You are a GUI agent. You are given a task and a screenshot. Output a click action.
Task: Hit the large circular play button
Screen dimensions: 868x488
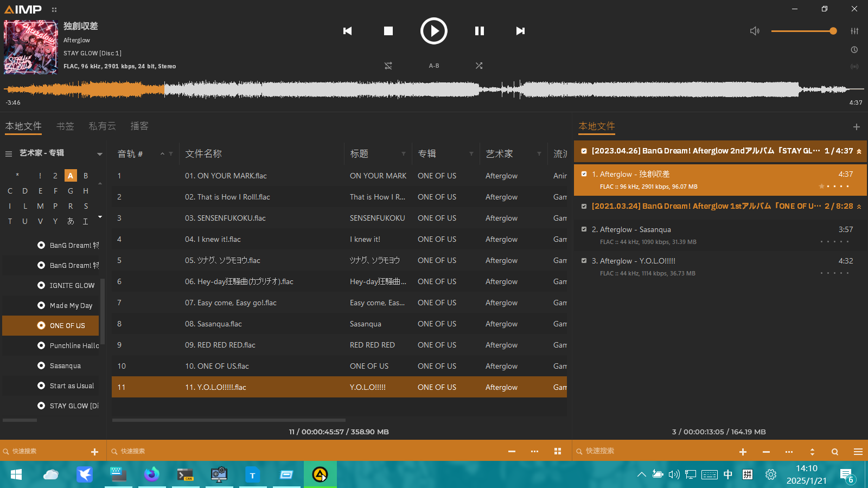434,31
